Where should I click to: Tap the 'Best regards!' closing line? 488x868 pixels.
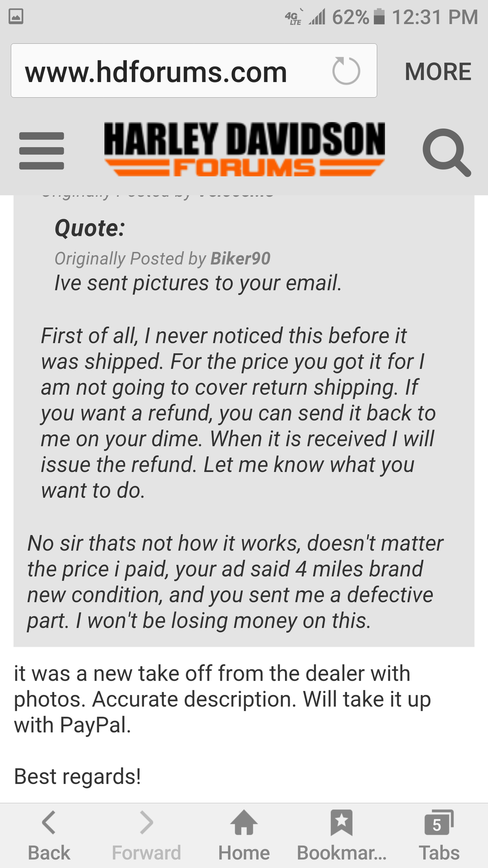(78, 776)
